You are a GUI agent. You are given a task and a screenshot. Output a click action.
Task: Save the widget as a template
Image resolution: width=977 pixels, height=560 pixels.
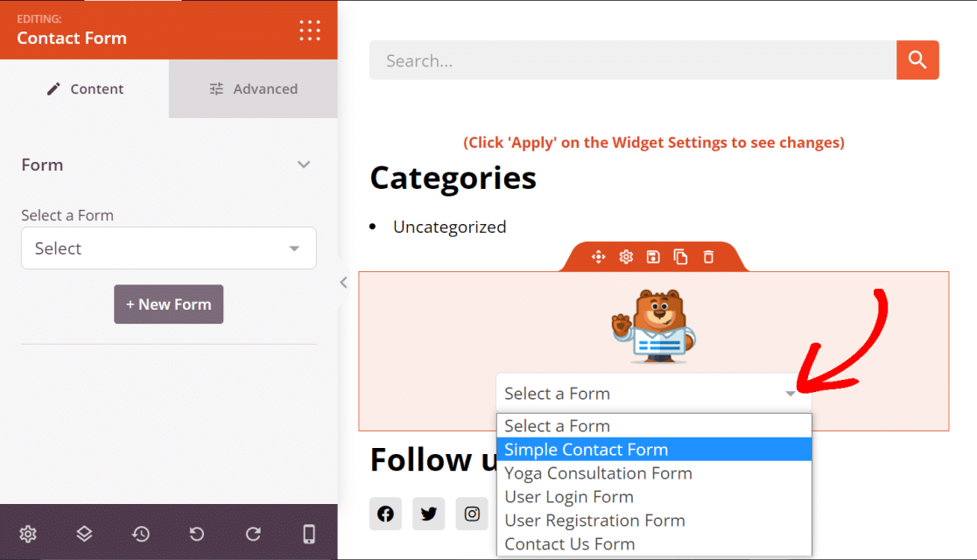coord(653,256)
